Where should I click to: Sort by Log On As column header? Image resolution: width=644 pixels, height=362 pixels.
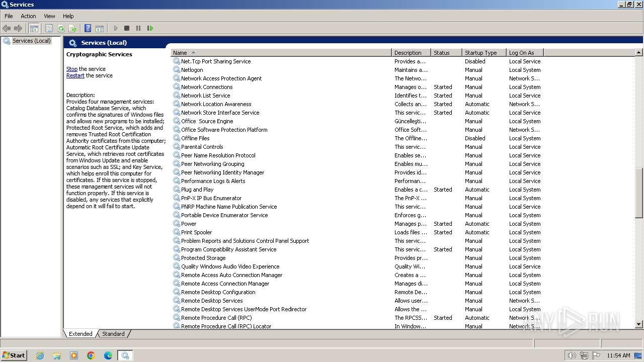[x=525, y=53]
